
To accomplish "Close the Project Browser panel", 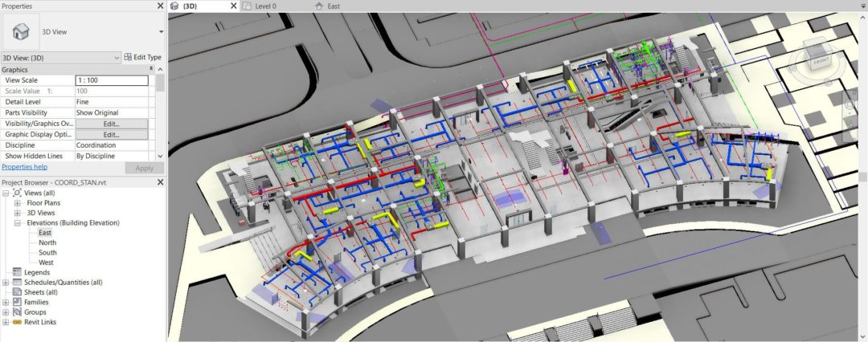I will (160, 182).
